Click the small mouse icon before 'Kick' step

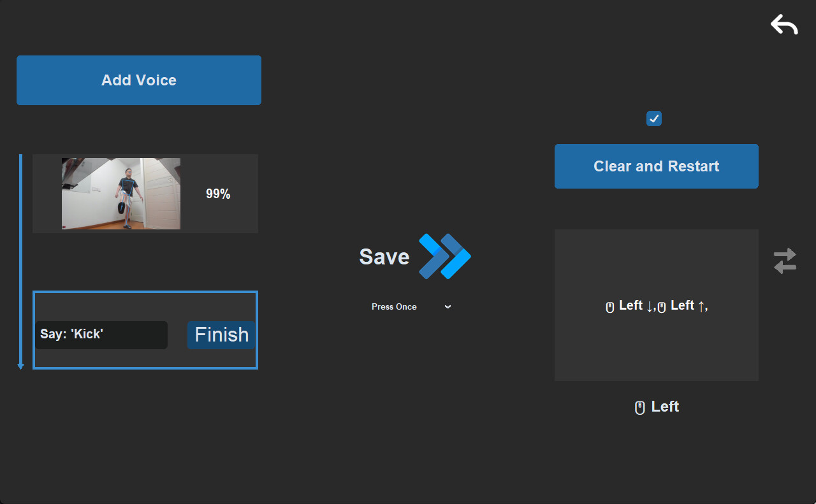pos(610,306)
